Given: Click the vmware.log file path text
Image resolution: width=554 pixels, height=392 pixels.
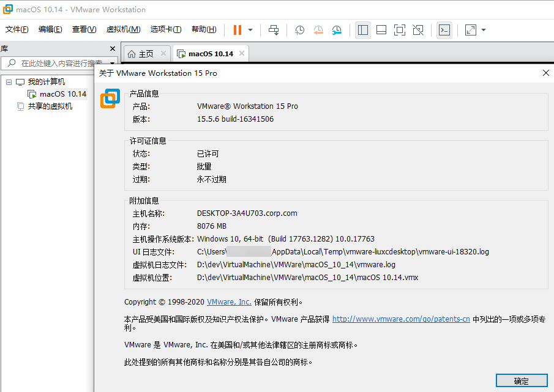Looking at the screenshot, I should pos(296,265).
